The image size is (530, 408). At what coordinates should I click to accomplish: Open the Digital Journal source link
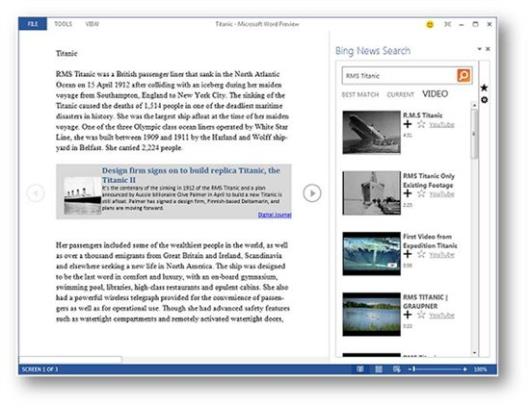point(274,215)
